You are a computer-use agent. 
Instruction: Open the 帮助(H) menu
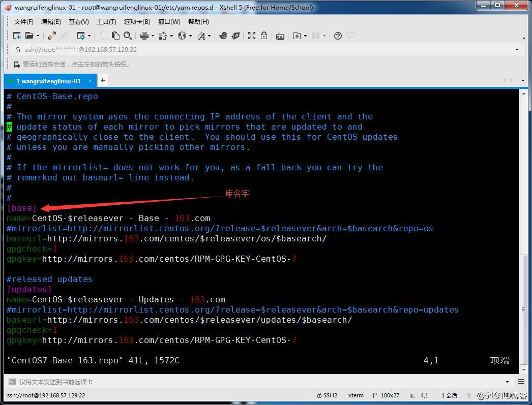198,22
